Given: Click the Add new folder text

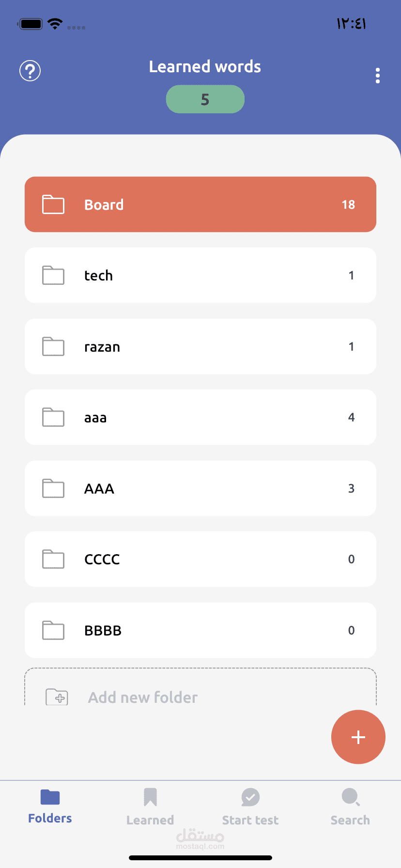Looking at the screenshot, I should [x=143, y=697].
